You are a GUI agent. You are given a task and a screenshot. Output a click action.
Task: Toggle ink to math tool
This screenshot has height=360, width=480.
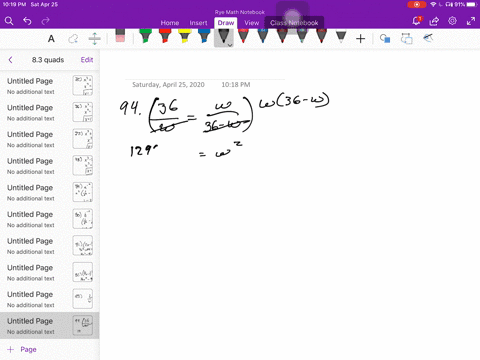(428, 38)
